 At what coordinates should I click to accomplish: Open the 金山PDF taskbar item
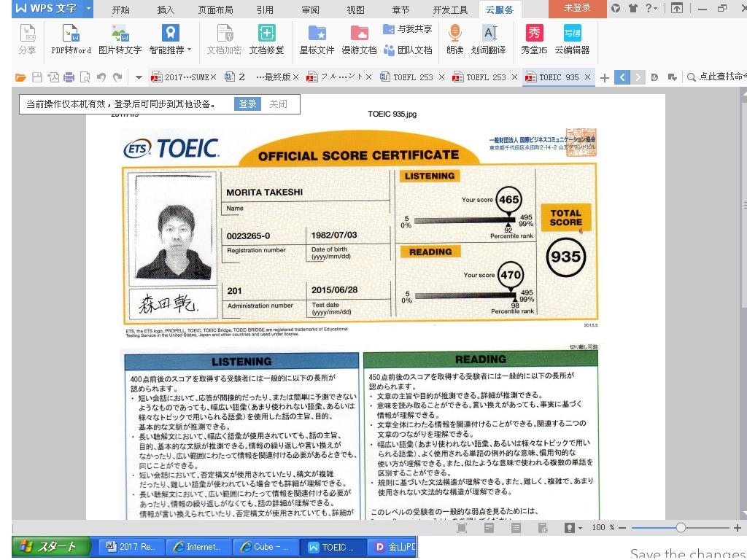pyautogui.click(x=393, y=547)
